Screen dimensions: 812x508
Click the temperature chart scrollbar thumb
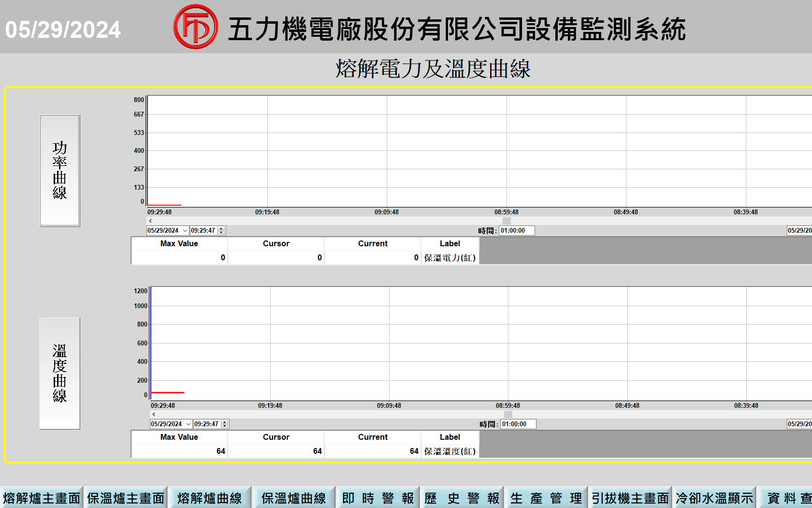point(508,414)
